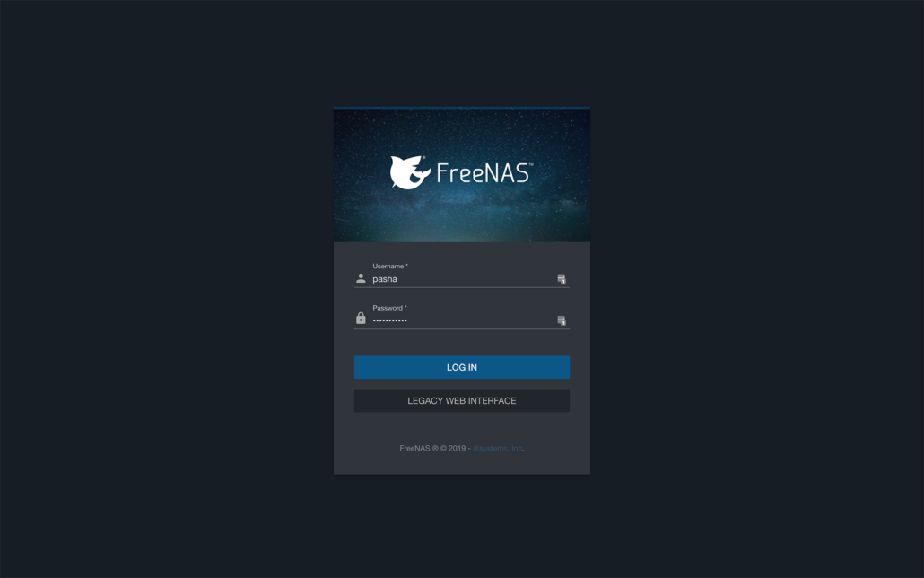Viewport: 924px width, 578px height.
Task: Focus the Password field with masked dots
Action: click(463, 320)
